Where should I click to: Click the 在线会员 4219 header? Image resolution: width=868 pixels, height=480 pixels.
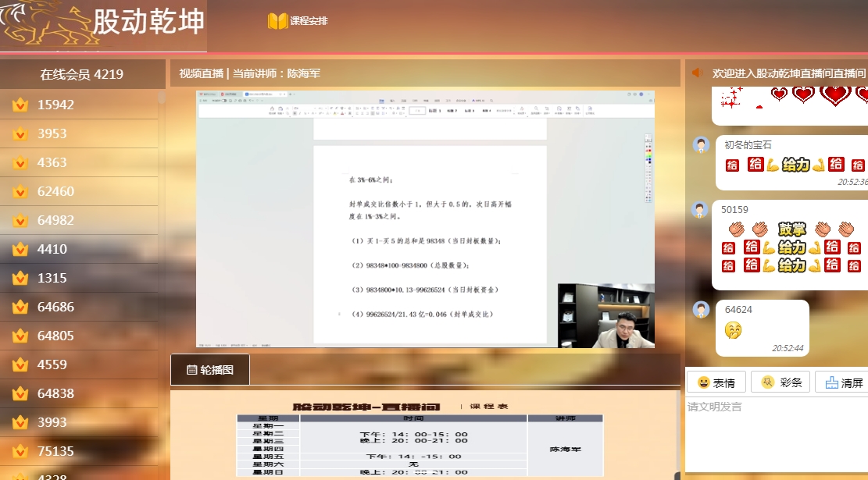click(x=82, y=74)
